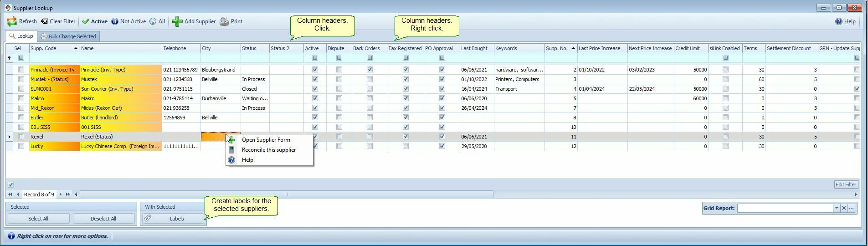Toggle Tax Registered checkbox for Lucky row
The image size is (868, 246).
tap(406, 146)
